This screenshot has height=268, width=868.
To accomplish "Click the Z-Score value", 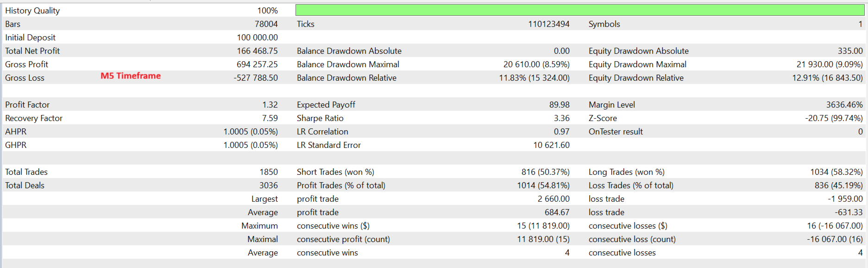I will pos(834,118).
